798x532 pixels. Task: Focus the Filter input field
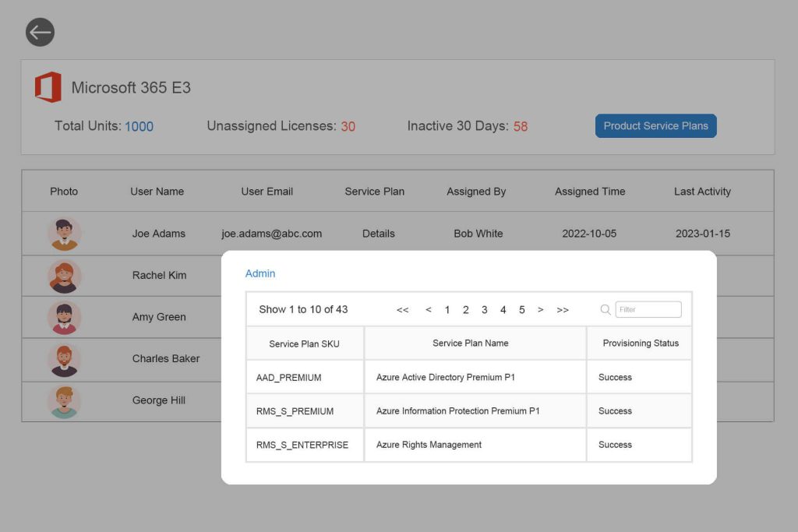click(x=648, y=309)
